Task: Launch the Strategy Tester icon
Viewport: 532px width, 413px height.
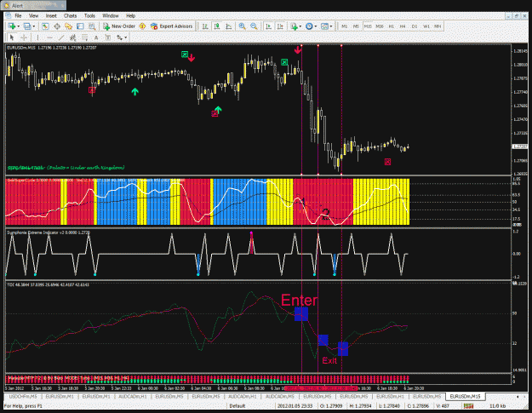Action: point(92,26)
